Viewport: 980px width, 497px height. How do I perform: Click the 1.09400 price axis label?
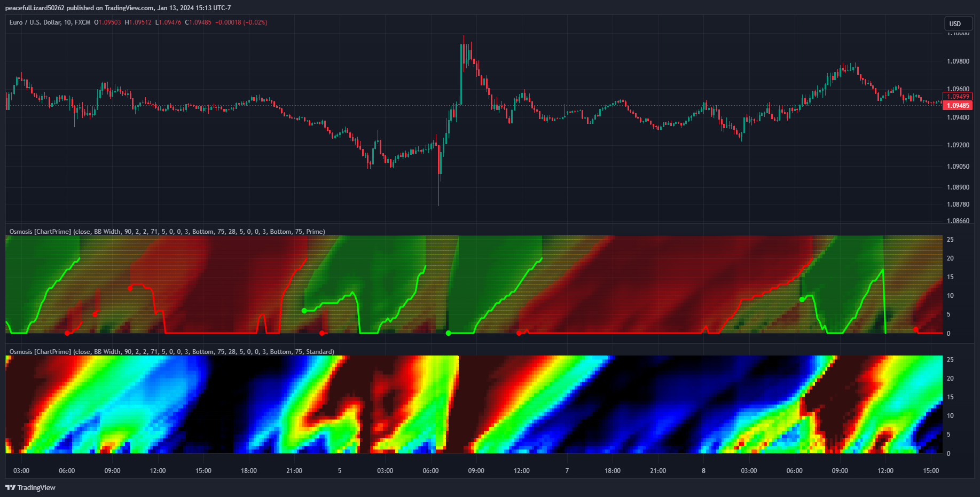(958, 117)
